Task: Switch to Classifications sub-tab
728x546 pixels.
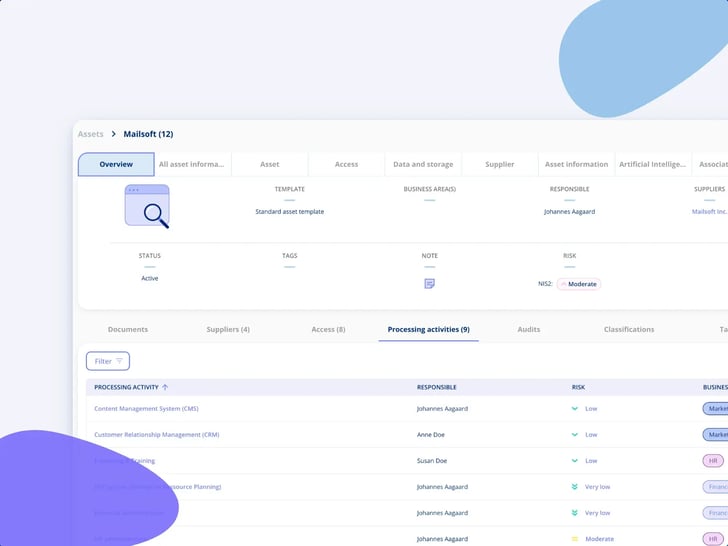Action: coord(629,329)
